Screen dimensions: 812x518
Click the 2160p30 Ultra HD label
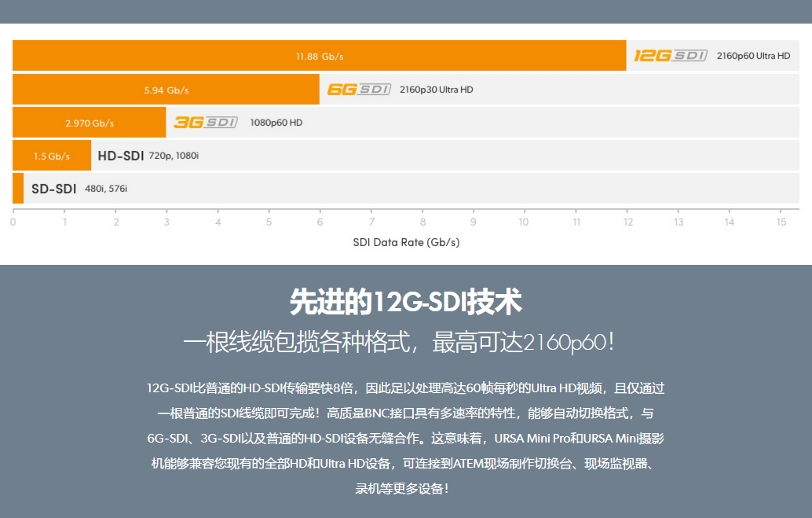click(x=437, y=90)
